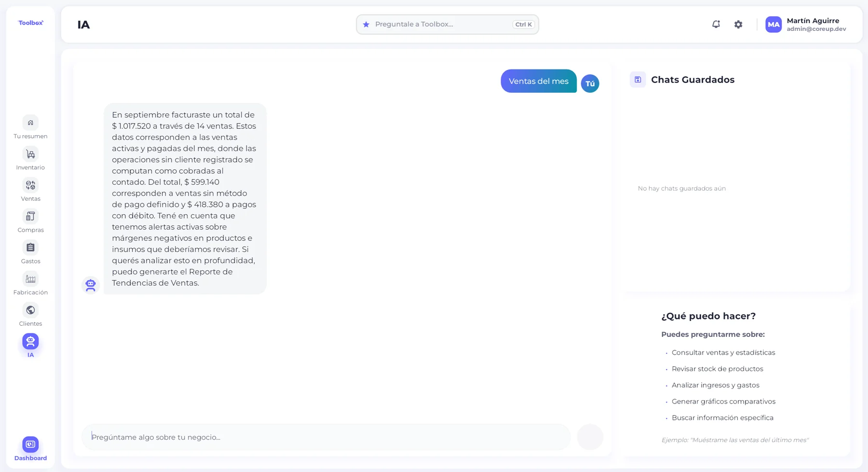Select the IA robot sidebar icon
868x472 pixels.
(x=30, y=341)
